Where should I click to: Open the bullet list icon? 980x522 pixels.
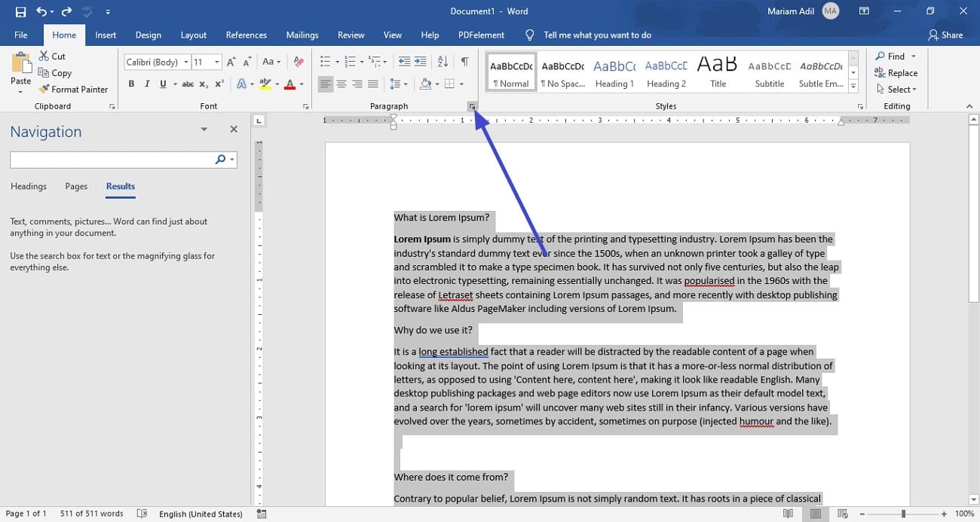[324, 61]
